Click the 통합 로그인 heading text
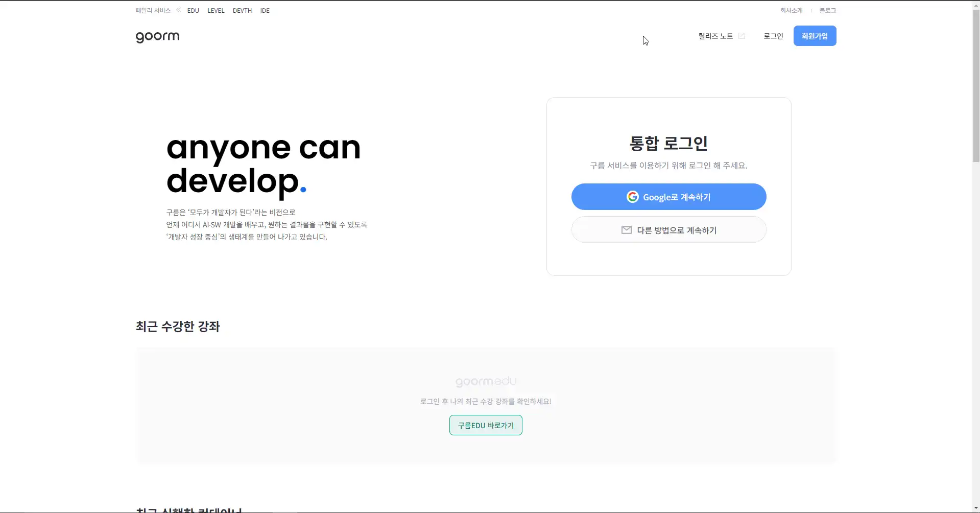 pos(668,143)
